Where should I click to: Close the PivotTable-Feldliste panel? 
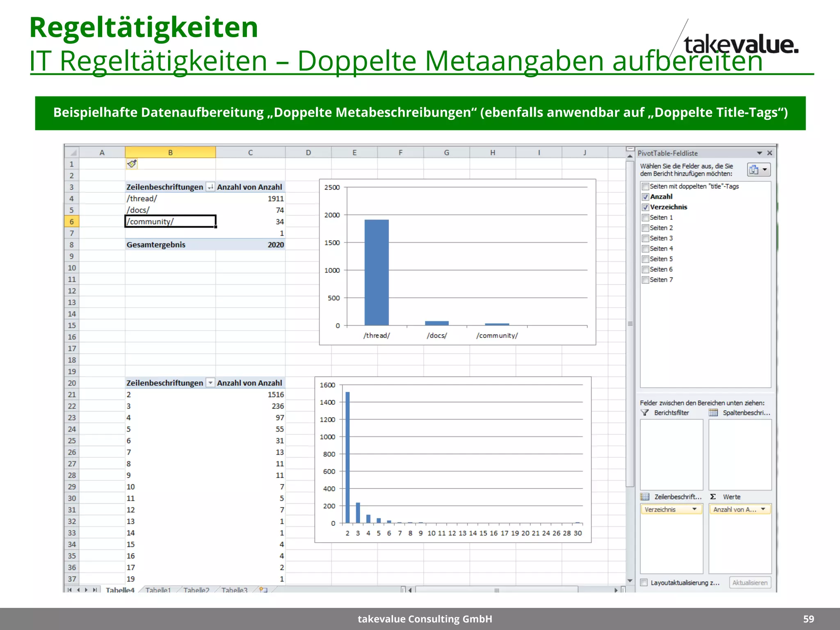point(769,153)
